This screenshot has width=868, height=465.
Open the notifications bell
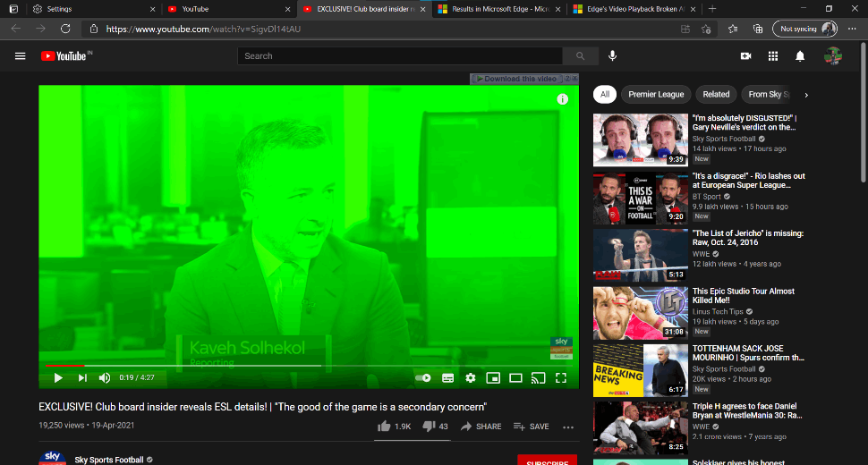coord(800,55)
